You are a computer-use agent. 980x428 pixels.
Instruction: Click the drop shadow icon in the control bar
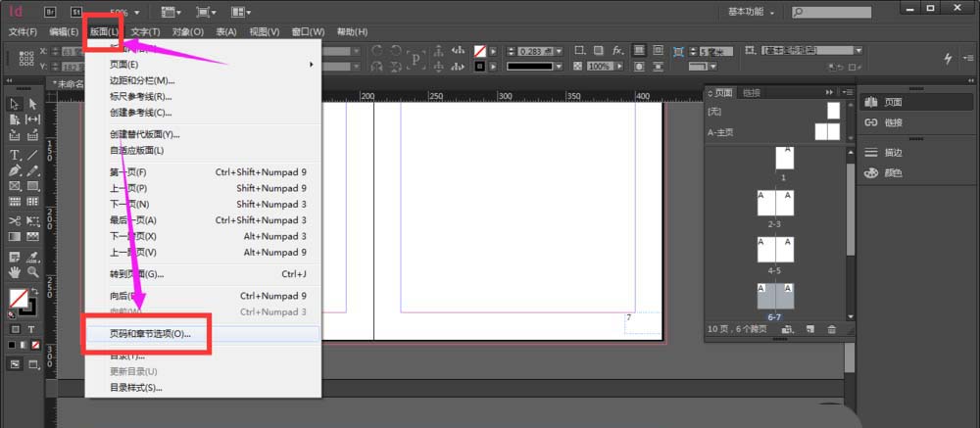pyautogui.click(x=598, y=51)
